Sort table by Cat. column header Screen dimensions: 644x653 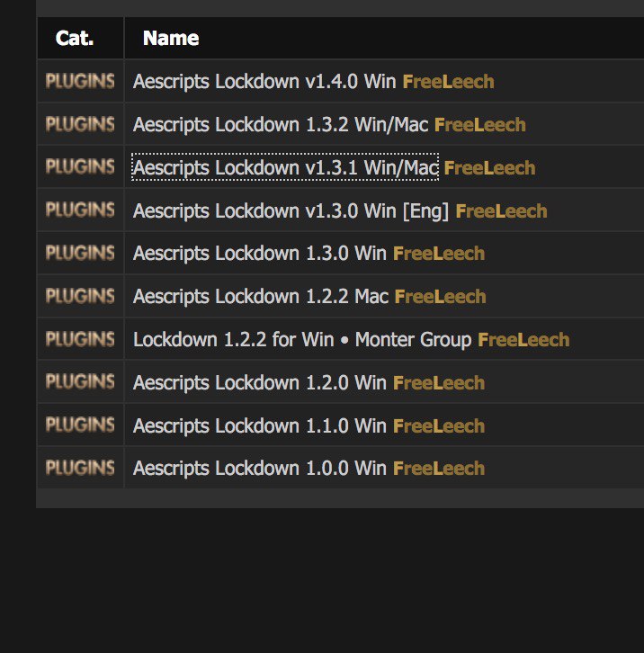(75, 38)
